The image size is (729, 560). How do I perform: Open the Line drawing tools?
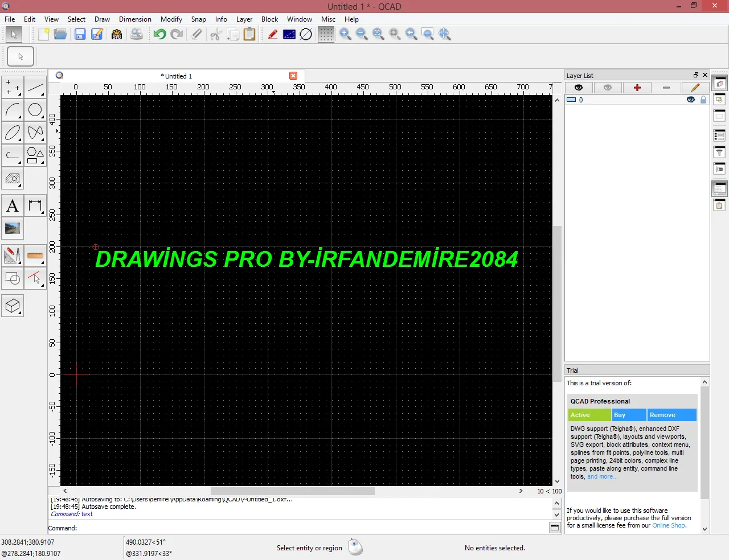point(35,88)
